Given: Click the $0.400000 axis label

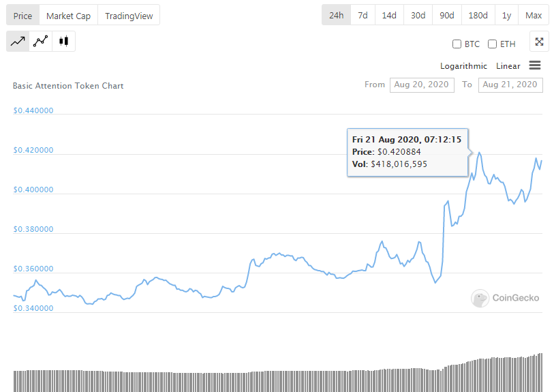Looking at the screenshot, I should pos(33,190).
